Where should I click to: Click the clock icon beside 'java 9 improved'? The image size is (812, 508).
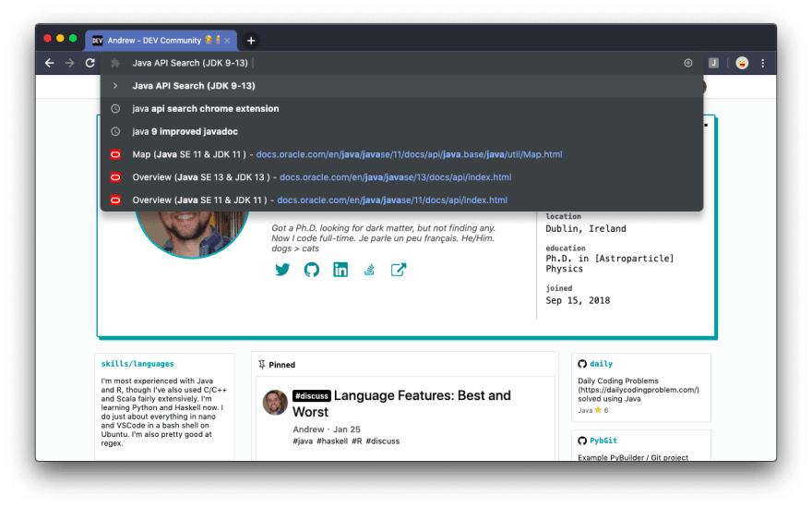[115, 131]
